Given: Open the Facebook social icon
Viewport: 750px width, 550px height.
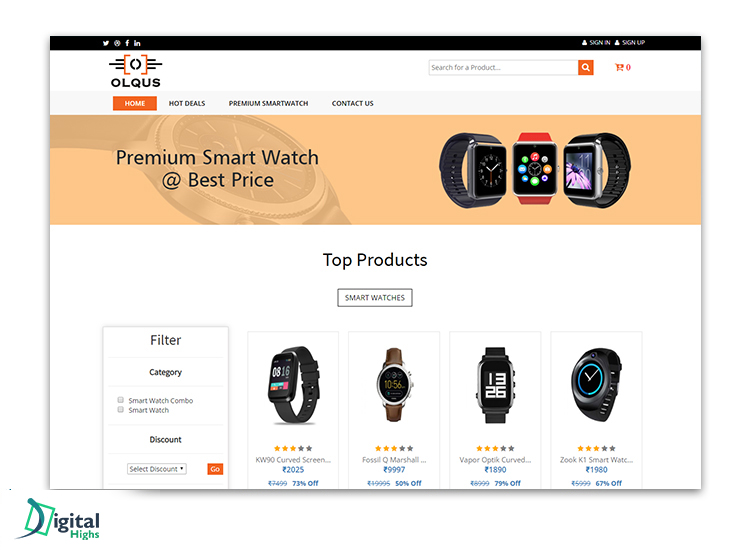Looking at the screenshot, I should (127, 43).
